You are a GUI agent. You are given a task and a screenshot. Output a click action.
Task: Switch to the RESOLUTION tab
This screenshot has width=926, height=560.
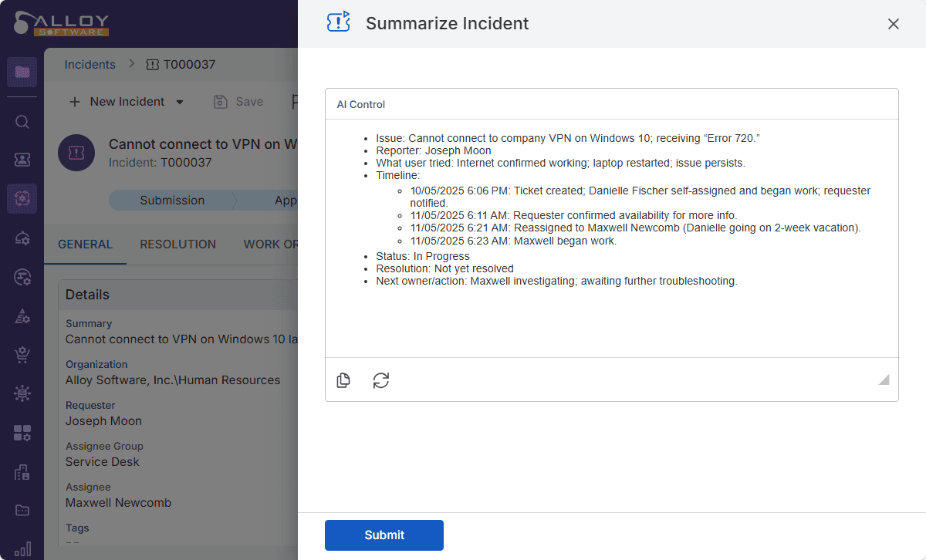pos(177,245)
